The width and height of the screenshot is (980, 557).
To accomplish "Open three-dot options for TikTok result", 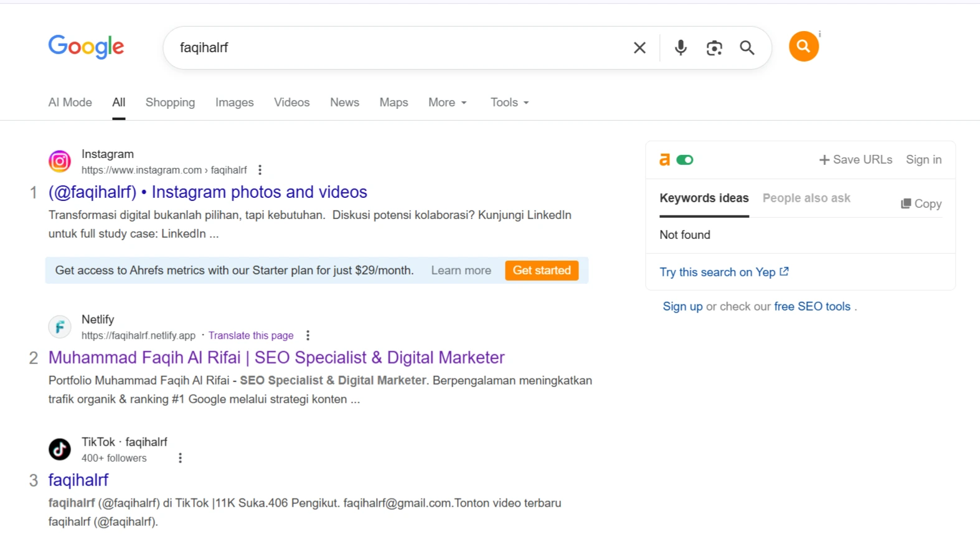I will (180, 458).
